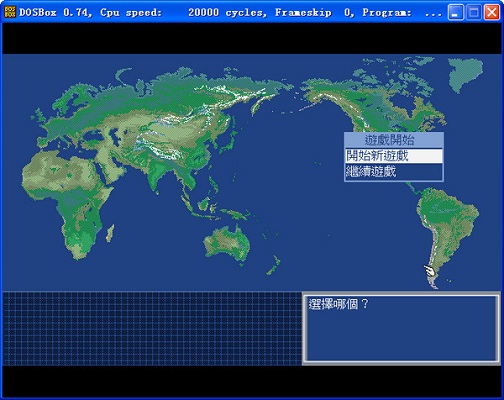This screenshot has height=400, width=504.
Task: Close the DOSBox window
Action: point(492,13)
